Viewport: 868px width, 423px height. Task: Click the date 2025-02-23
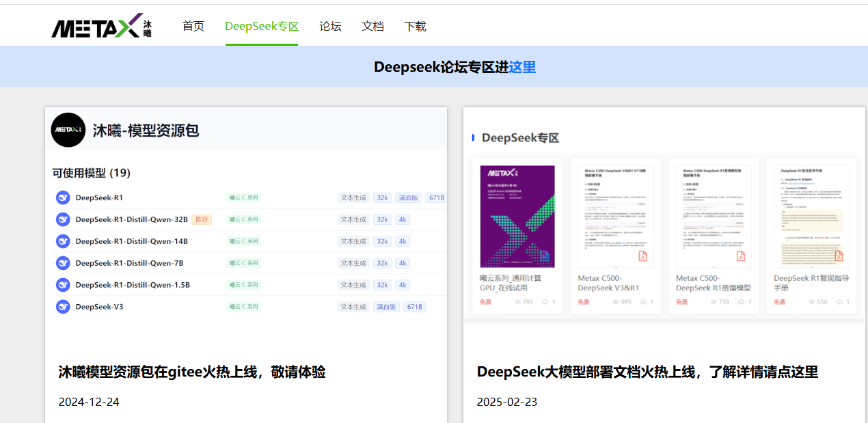pyautogui.click(x=507, y=402)
